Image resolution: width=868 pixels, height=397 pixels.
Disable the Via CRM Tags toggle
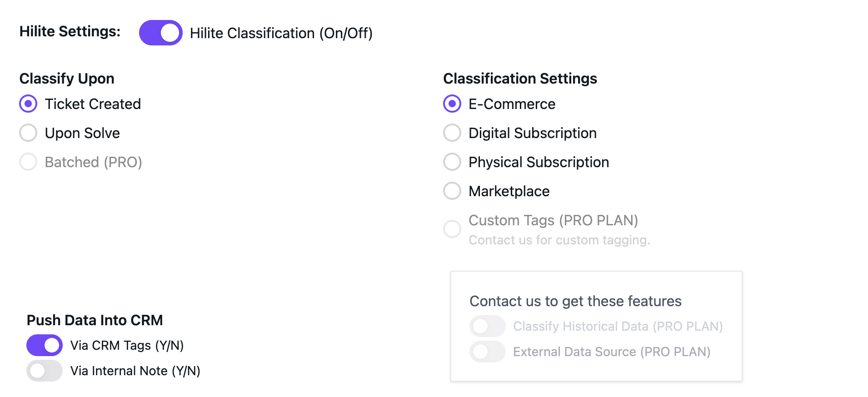click(x=45, y=345)
